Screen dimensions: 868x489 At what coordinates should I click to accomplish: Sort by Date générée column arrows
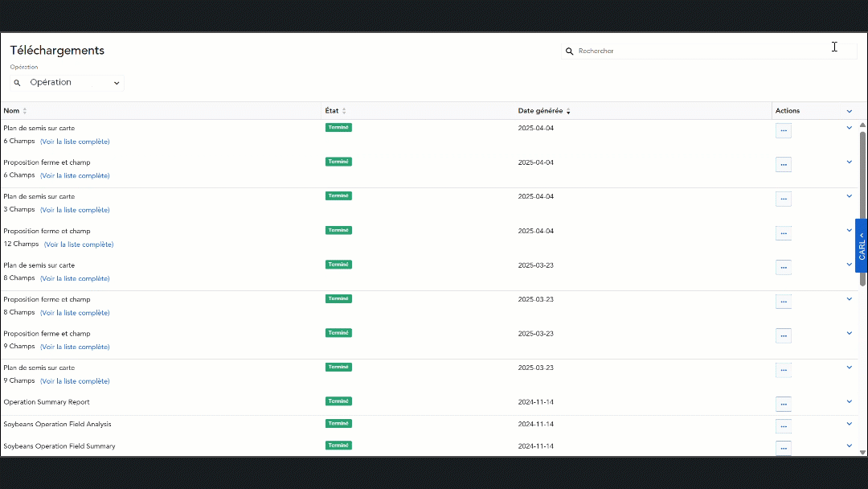coord(568,111)
